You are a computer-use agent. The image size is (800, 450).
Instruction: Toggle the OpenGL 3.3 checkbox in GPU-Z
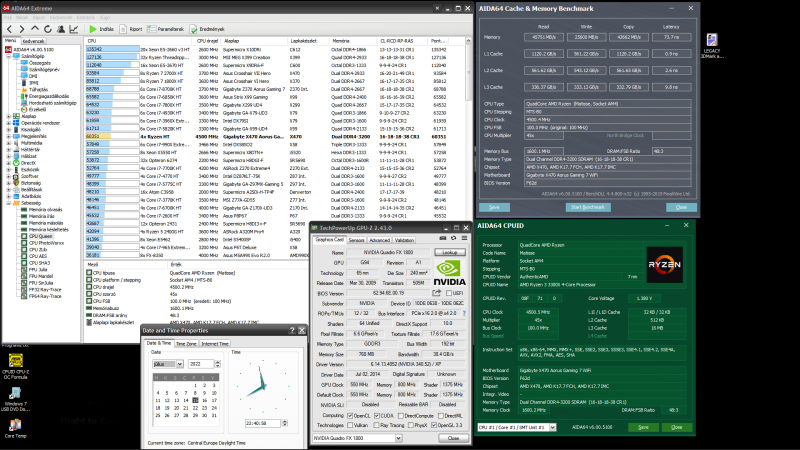434,425
